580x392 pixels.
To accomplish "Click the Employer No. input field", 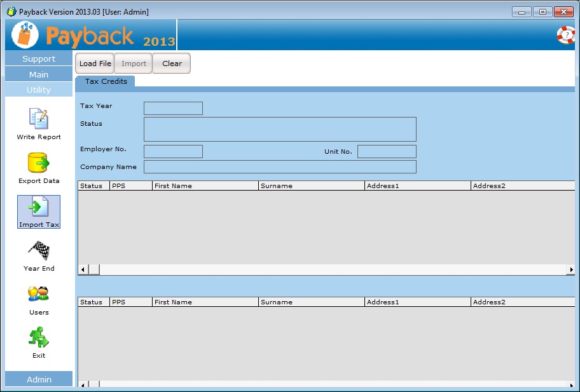I will [x=173, y=151].
